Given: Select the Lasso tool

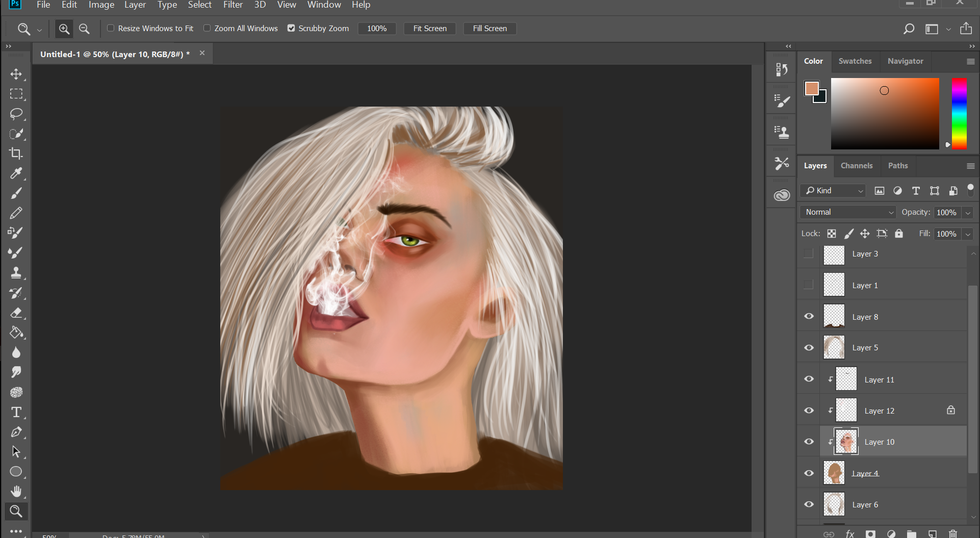Looking at the screenshot, I should coord(16,114).
